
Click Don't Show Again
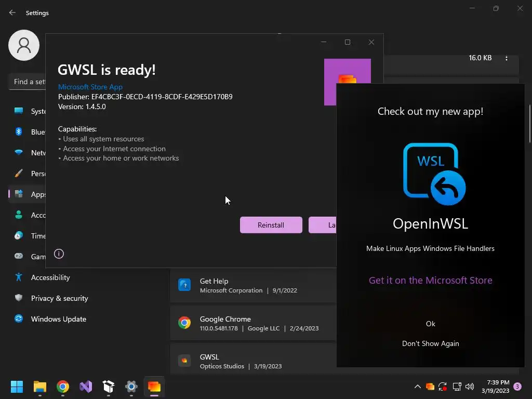431,343
